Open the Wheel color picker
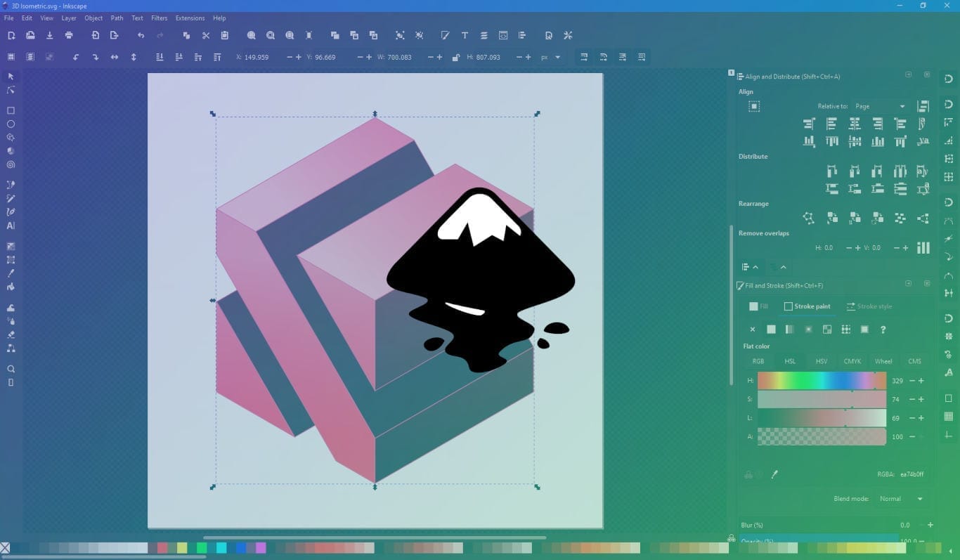Image resolution: width=960 pixels, height=560 pixels. (x=883, y=360)
